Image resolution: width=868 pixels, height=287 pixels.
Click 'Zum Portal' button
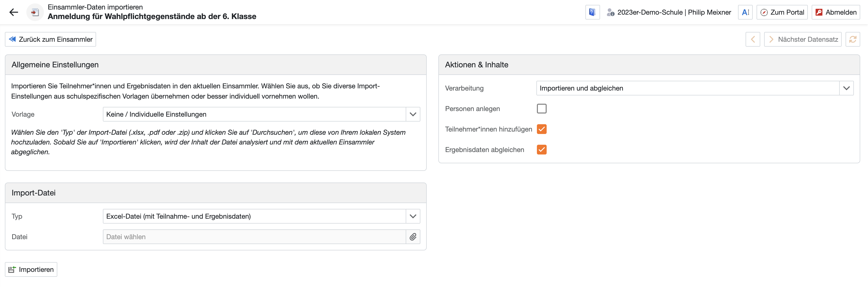point(782,12)
